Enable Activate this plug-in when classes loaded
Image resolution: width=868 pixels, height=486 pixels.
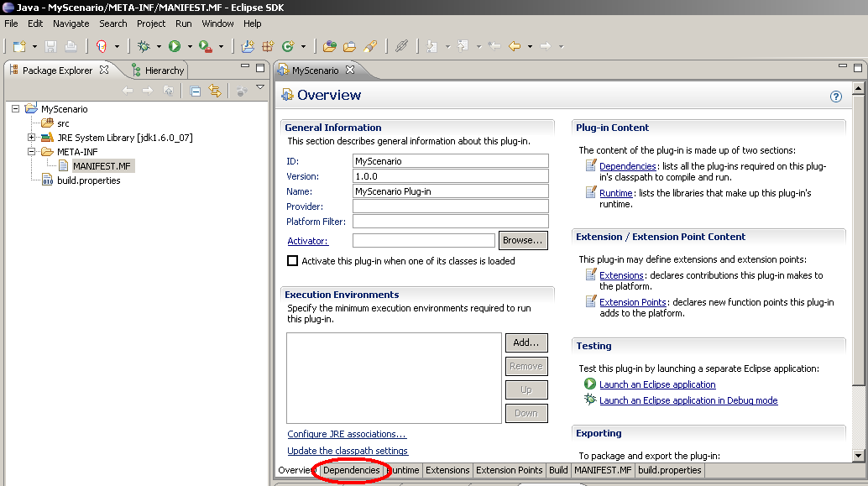292,261
